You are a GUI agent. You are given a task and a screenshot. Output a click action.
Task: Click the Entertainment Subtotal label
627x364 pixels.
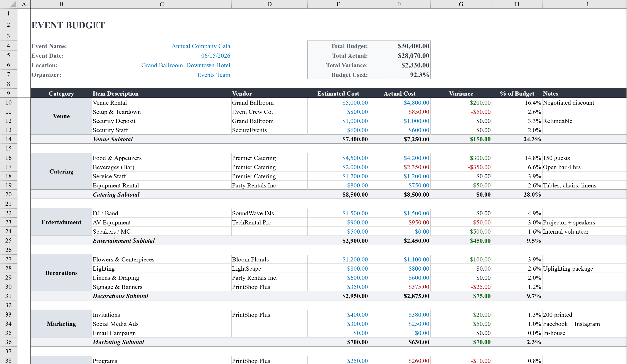click(124, 240)
